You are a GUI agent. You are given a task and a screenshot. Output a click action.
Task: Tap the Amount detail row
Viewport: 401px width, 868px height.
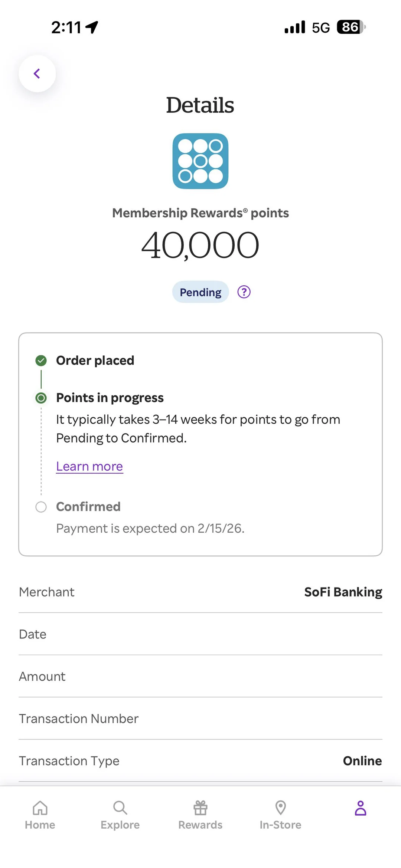(x=200, y=677)
